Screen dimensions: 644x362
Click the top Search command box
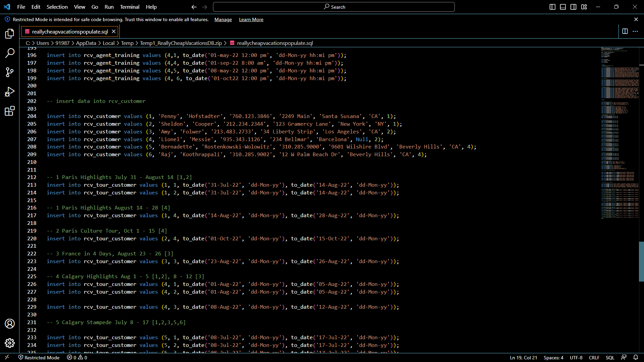coord(334,7)
